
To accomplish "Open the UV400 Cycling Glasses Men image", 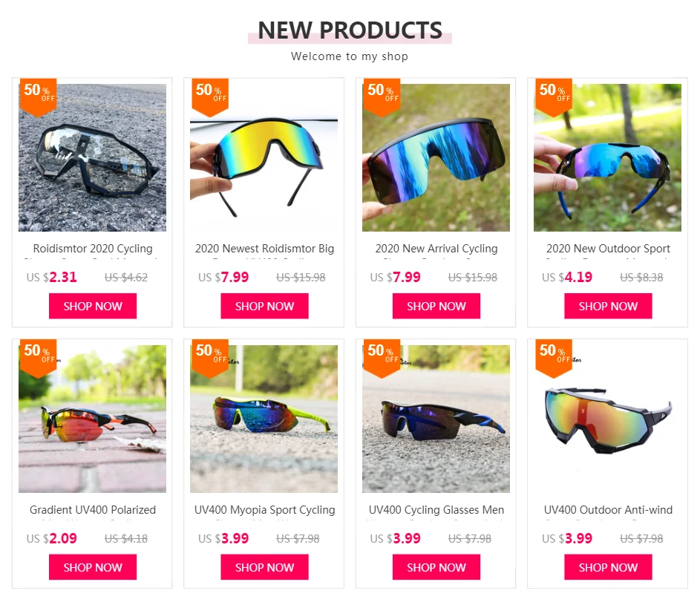I will [x=436, y=419].
